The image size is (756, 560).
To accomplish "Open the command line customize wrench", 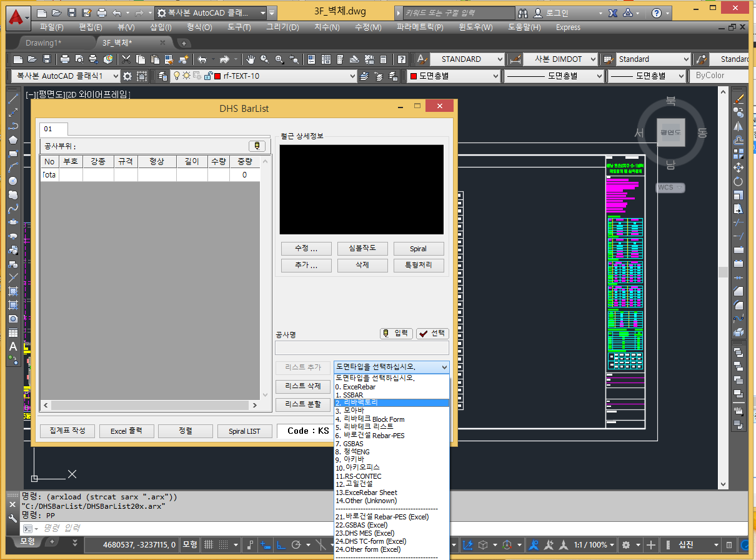I will point(12,517).
